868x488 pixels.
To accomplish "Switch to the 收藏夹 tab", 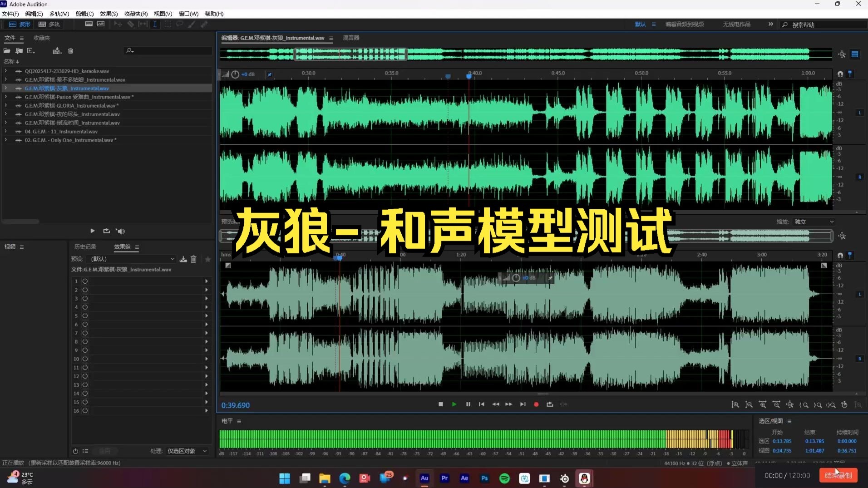I will pyautogui.click(x=42, y=38).
